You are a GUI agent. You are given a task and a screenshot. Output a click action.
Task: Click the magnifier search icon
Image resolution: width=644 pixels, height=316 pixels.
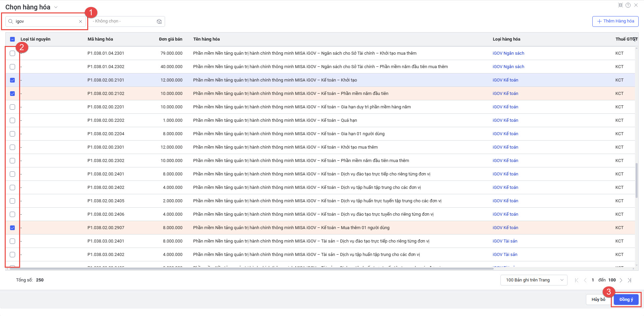click(11, 21)
